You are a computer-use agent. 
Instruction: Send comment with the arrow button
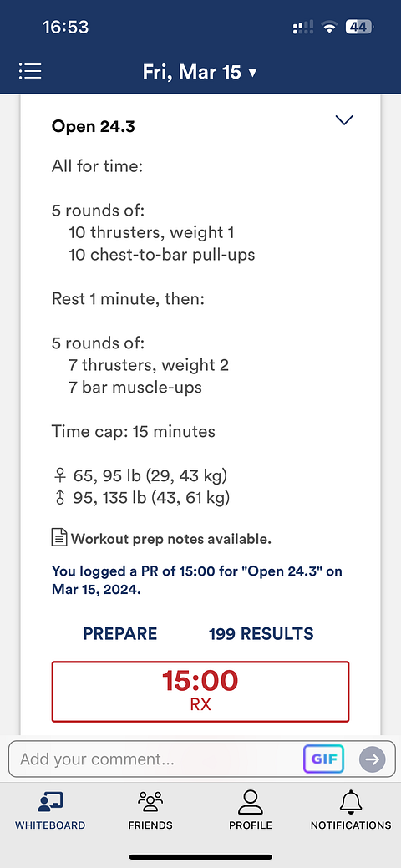373,759
